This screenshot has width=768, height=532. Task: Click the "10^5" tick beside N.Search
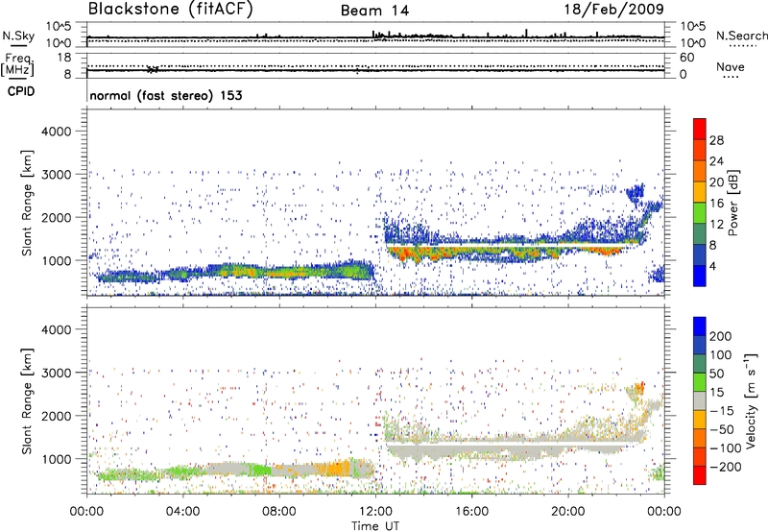[693, 26]
